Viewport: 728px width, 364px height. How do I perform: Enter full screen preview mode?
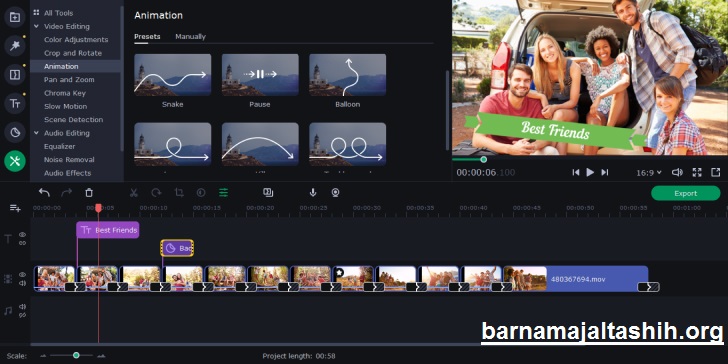click(x=697, y=172)
